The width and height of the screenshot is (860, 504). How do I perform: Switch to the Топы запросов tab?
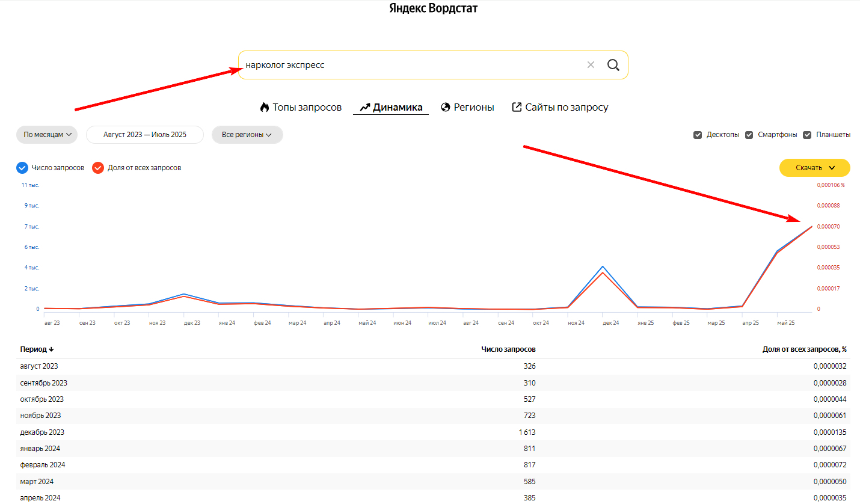(x=307, y=108)
